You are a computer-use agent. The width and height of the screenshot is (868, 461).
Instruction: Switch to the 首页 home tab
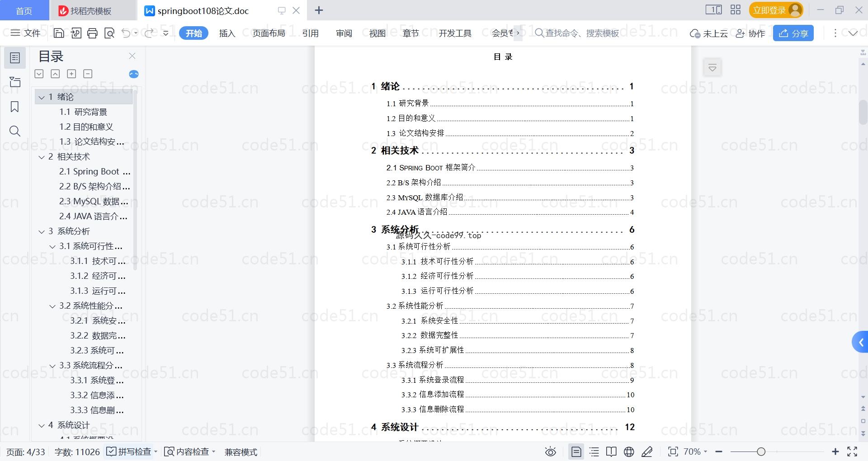(24, 10)
